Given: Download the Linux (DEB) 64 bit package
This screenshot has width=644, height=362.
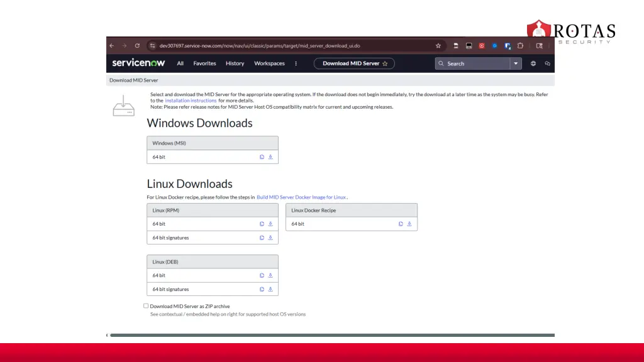Looking at the screenshot, I should click(270, 275).
